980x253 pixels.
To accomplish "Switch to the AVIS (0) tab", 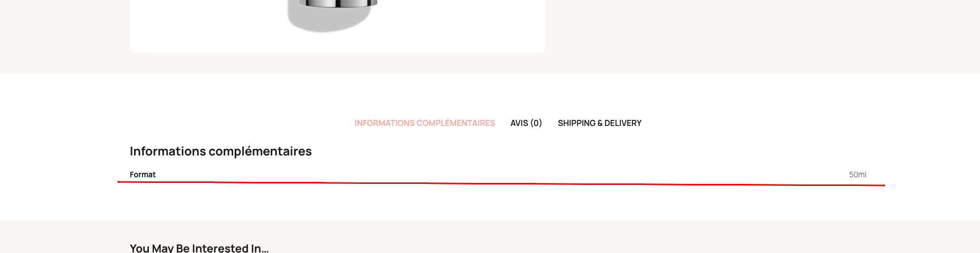I will [526, 123].
